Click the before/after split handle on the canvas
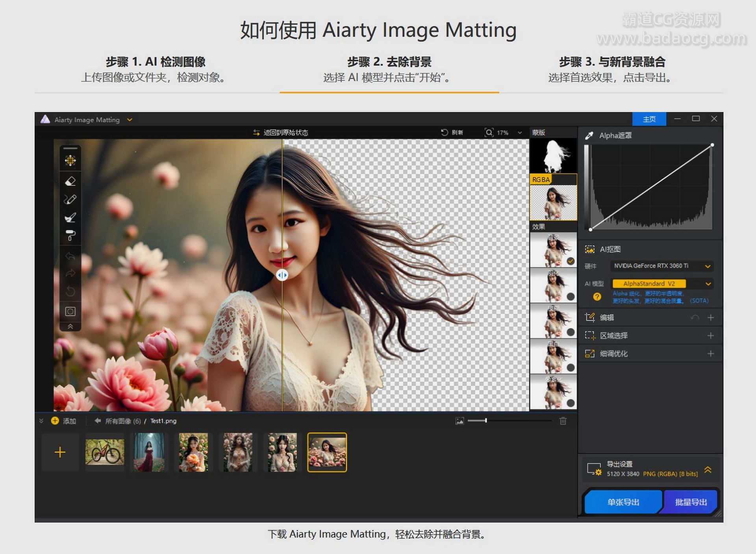This screenshot has width=756, height=554. 282,275
